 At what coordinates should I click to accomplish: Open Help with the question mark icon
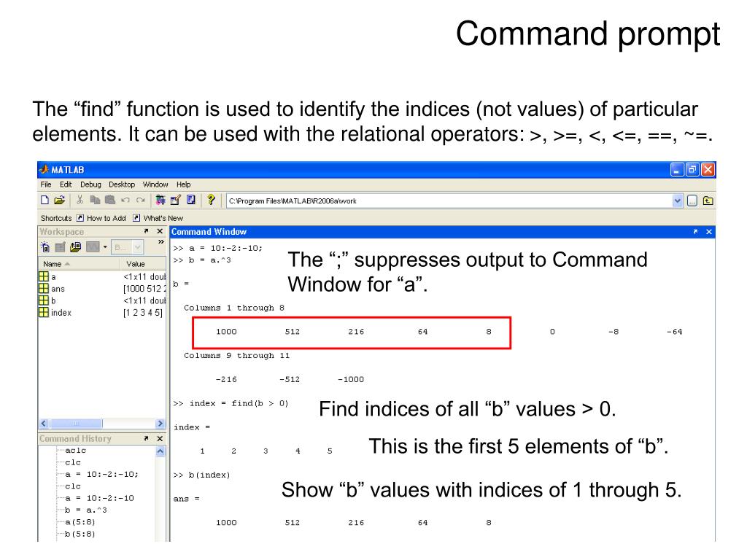211,201
